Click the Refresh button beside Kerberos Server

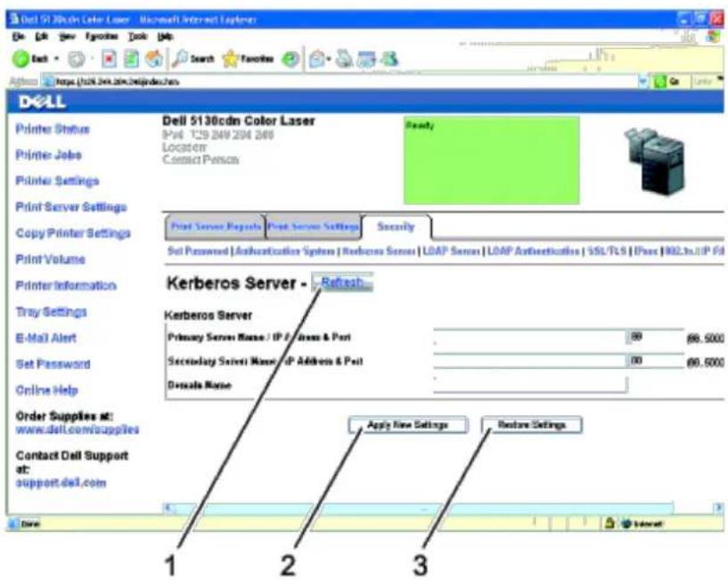(342, 282)
